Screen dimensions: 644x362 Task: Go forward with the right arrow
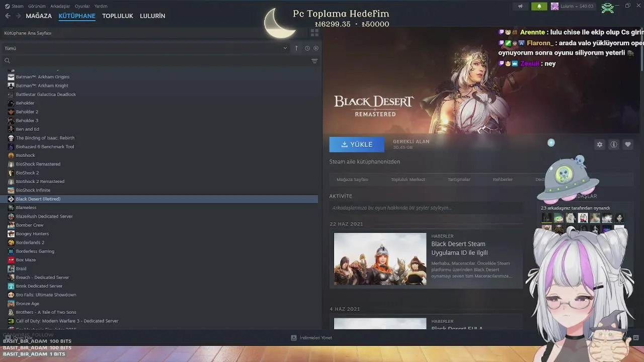pyautogui.click(x=18, y=16)
